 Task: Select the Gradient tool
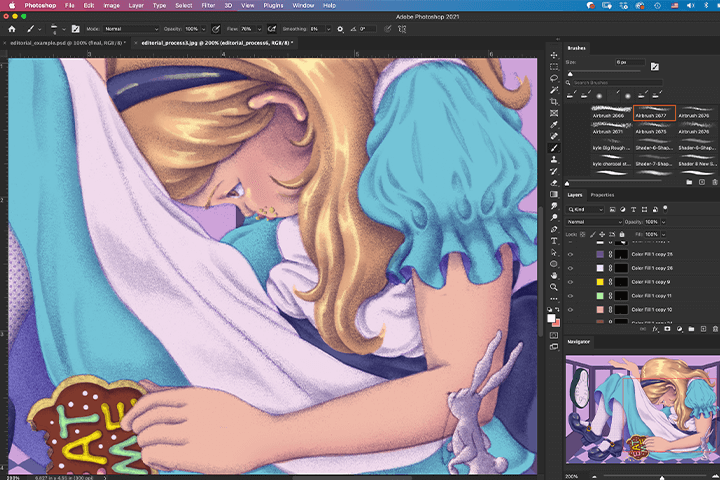[x=554, y=194]
